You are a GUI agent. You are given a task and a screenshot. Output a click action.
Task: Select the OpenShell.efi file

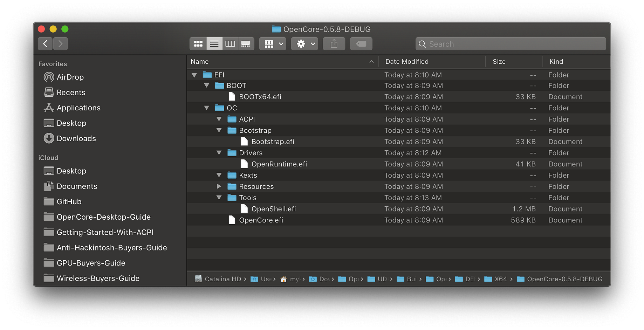point(399,209)
